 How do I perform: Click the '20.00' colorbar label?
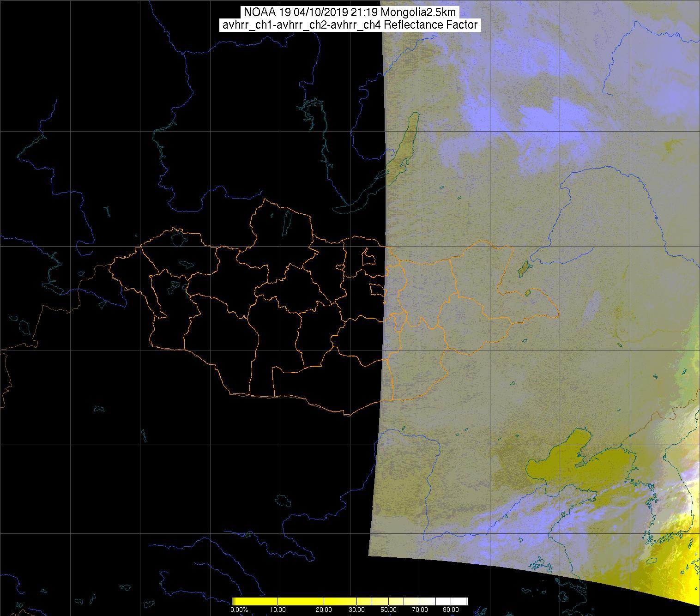click(325, 610)
